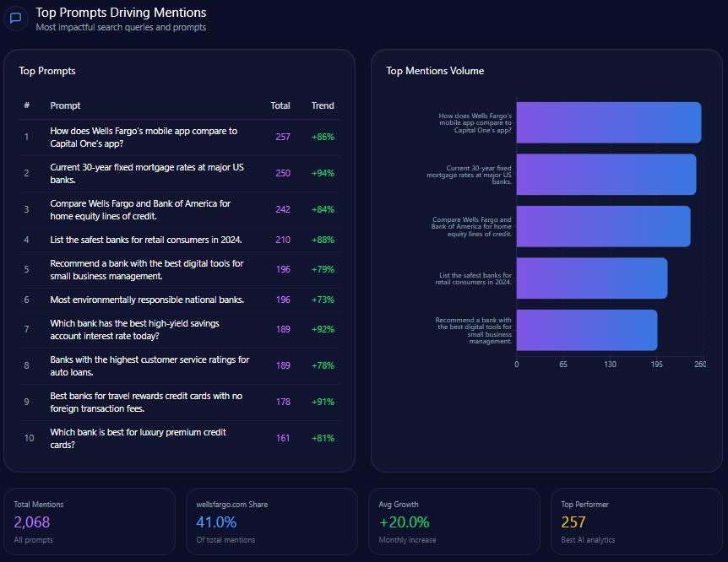Open the Total Mentions summary card
This screenshot has height=562, width=728.
91,521
